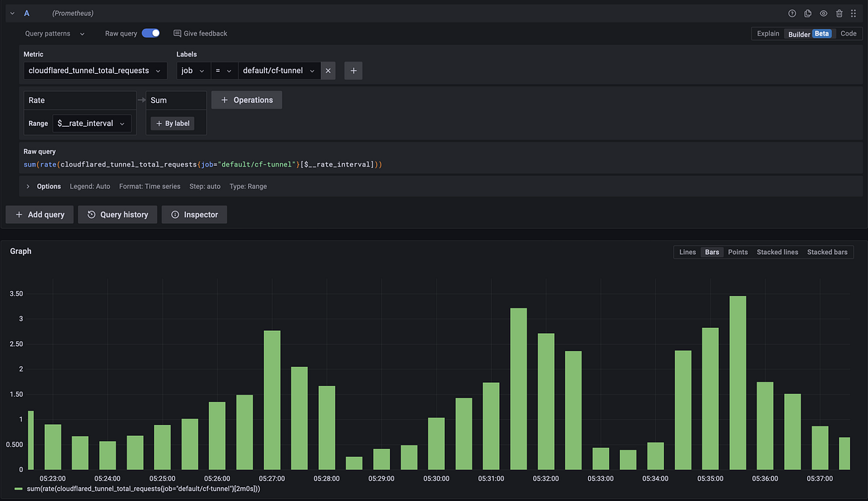Add a label filter with the plus icon
This screenshot has width=868, height=501.
pos(353,70)
